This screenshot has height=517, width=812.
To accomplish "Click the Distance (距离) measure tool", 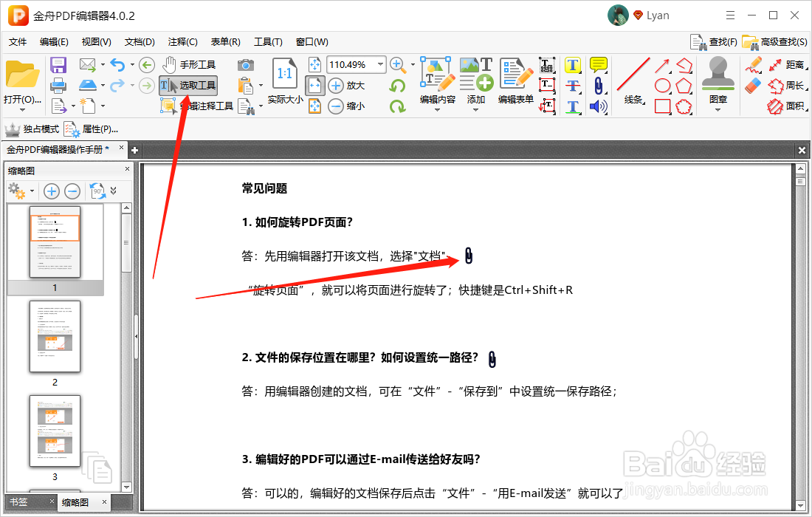I will (788, 65).
